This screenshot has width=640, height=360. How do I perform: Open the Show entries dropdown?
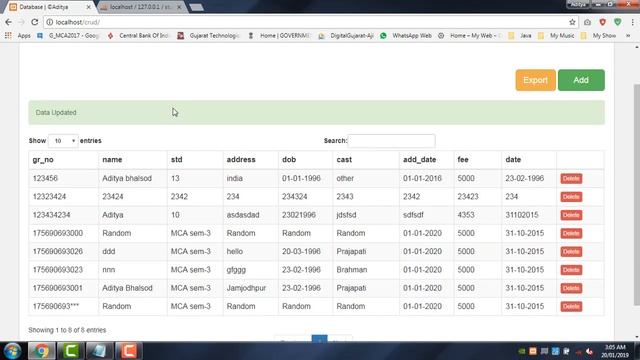pos(63,141)
